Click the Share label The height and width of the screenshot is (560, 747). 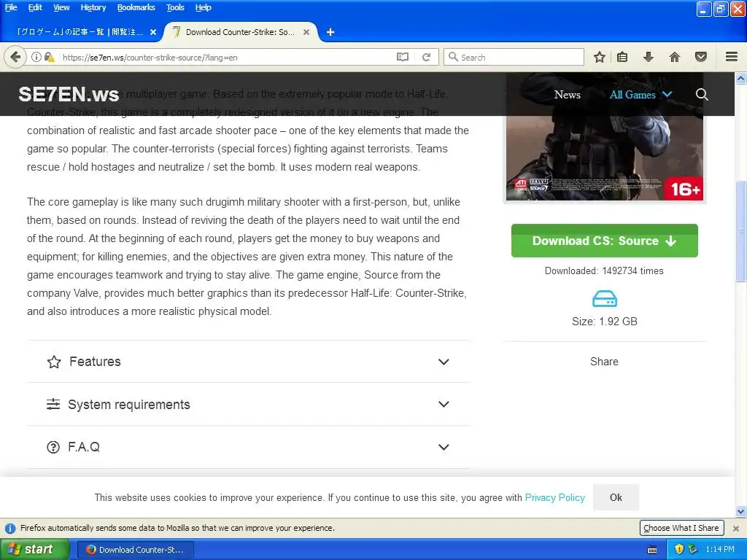click(604, 362)
